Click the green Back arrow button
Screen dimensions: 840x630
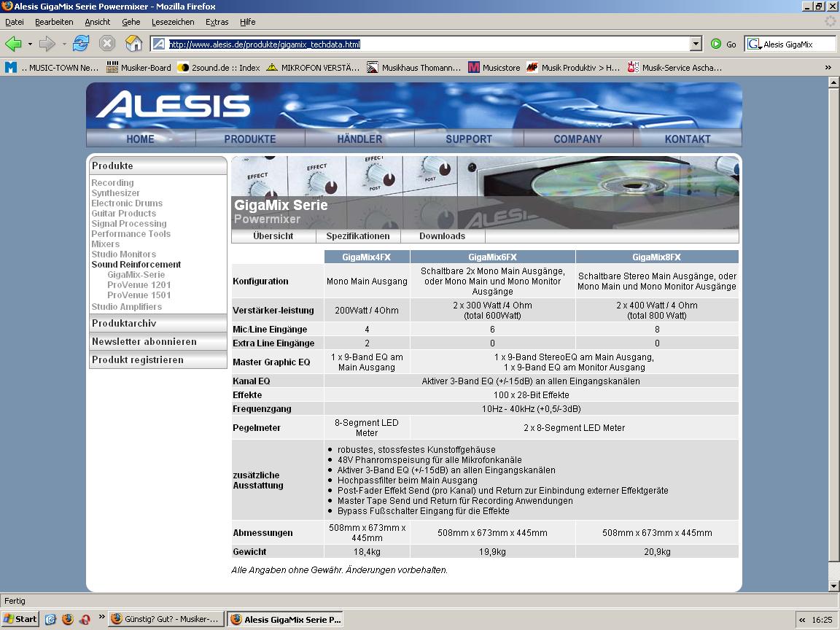coord(13,44)
